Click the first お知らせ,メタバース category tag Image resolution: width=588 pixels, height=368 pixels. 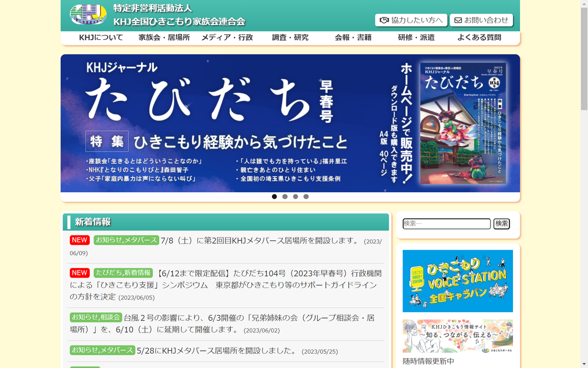126,240
